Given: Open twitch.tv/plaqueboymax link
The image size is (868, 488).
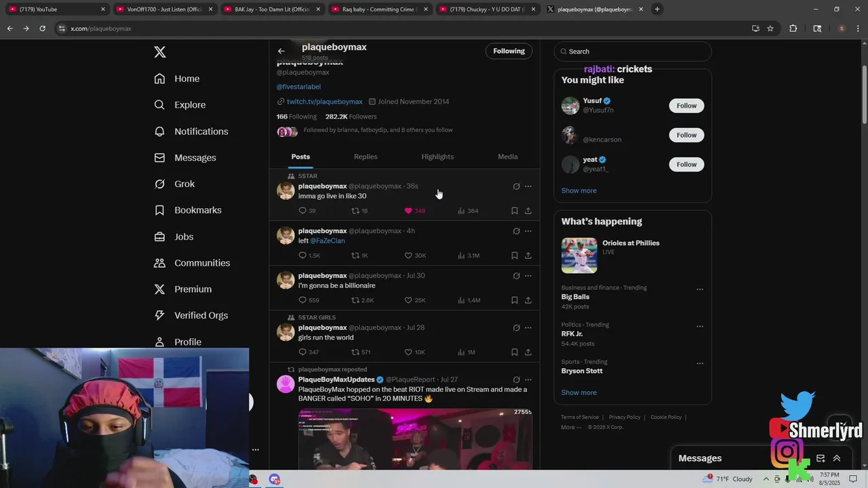Looking at the screenshot, I should (x=324, y=102).
